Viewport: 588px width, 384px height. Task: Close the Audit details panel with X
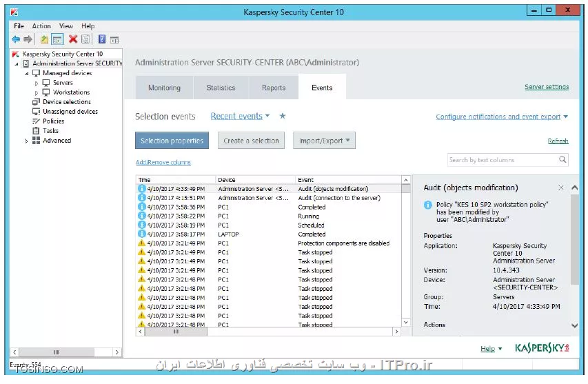tap(560, 188)
